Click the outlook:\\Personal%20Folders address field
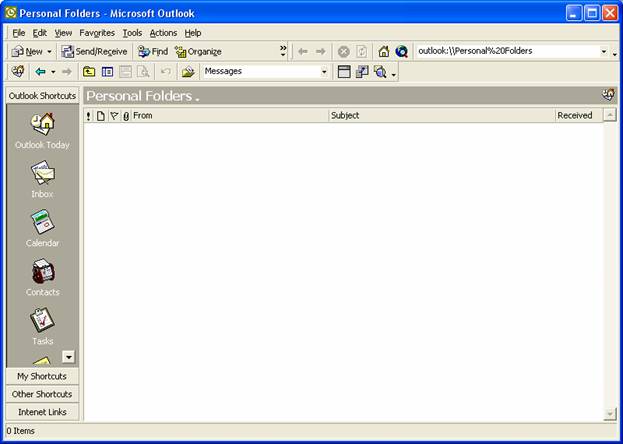Screen dimensions: 623x444 click(x=508, y=51)
